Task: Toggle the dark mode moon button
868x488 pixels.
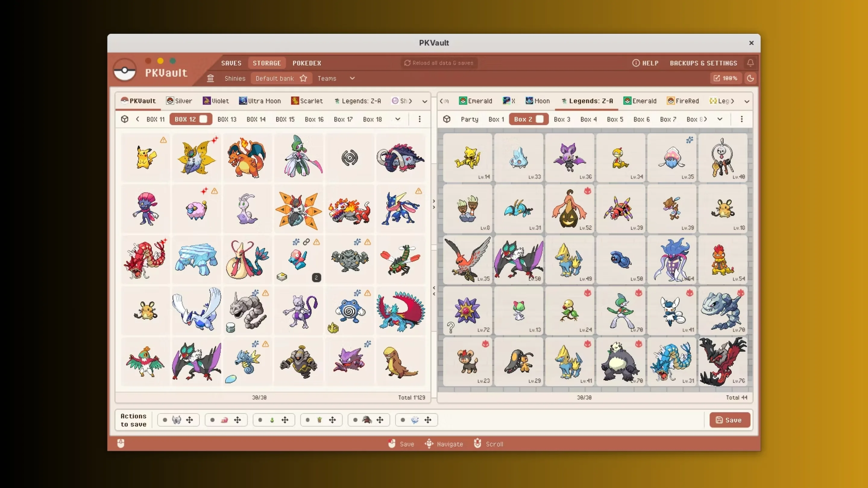Action: coord(750,78)
